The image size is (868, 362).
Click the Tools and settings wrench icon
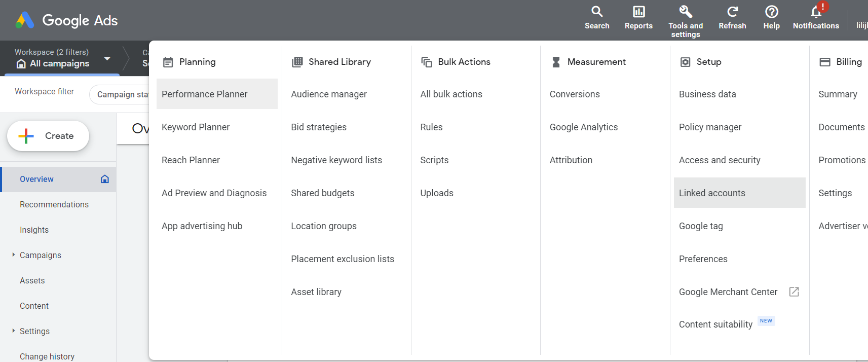686,12
